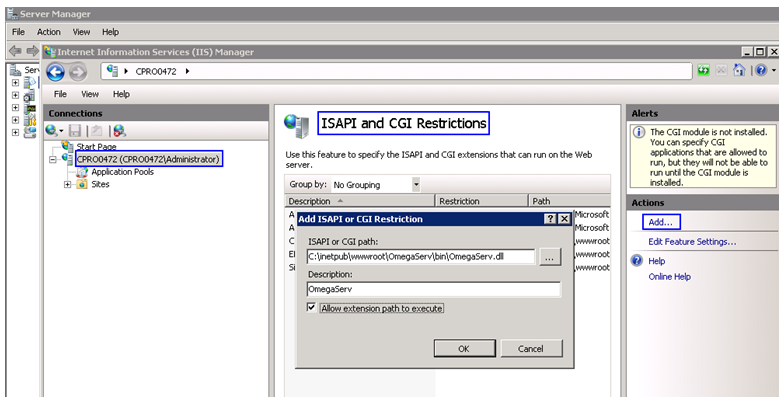
Task: Click the blue Help icon in the Actions pane
Action: [637, 261]
